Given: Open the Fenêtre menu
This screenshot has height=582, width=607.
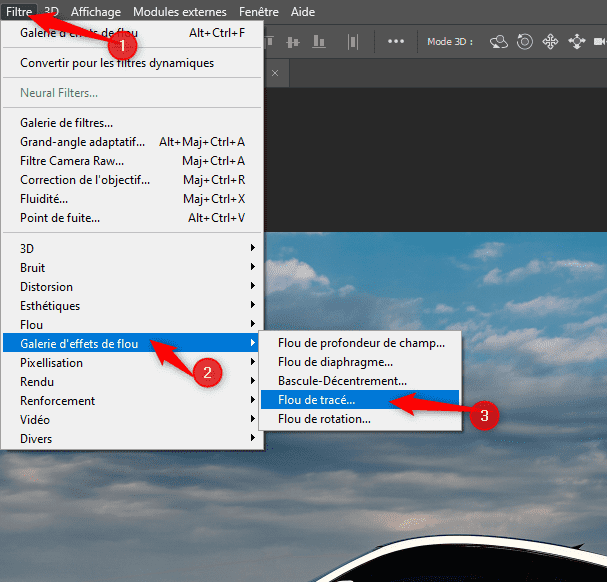Looking at the screenshot, I should (259, 12).
